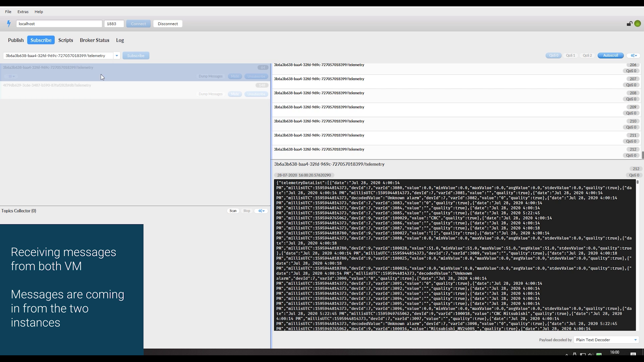Open the connection profile lightning icon
This screenshot has height=362, width=644.
pyautogui.click(x=9, y=24)
